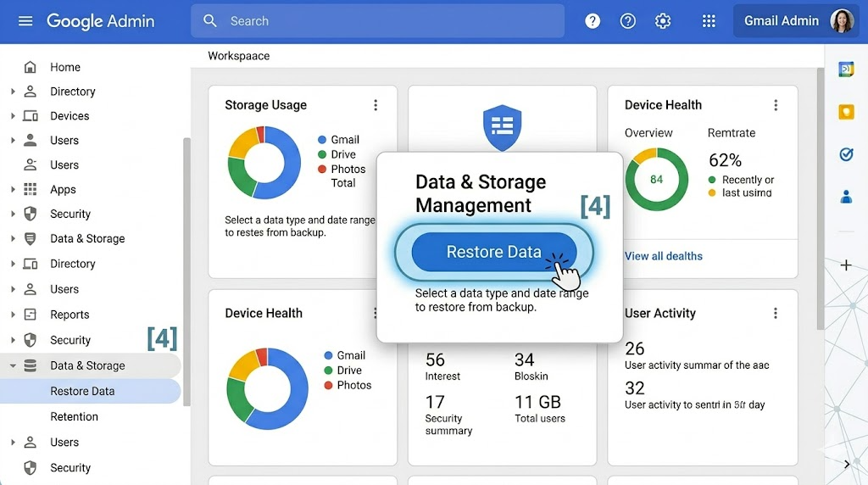Expand the Reports item arrow in sidebar
868x485 pixels.
13,315
